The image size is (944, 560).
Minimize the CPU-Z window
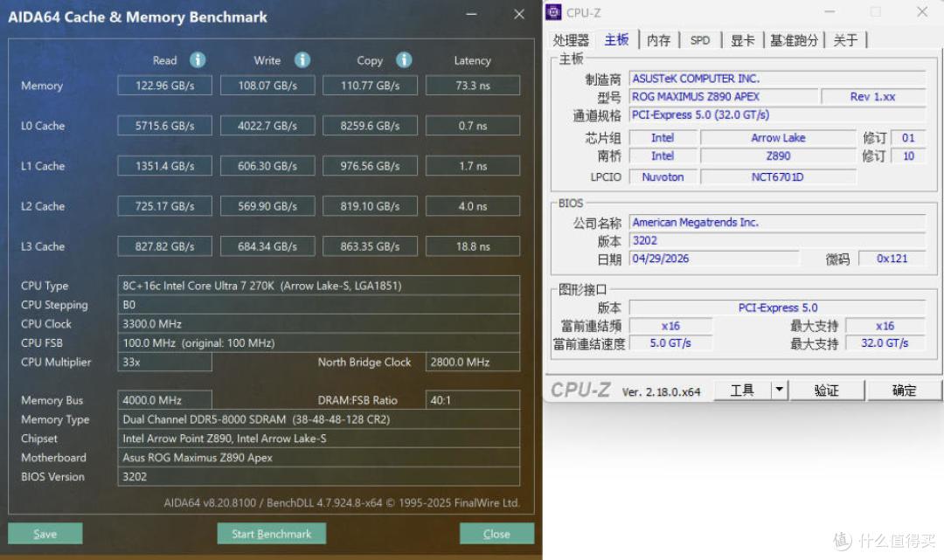[x=829, y=11]
